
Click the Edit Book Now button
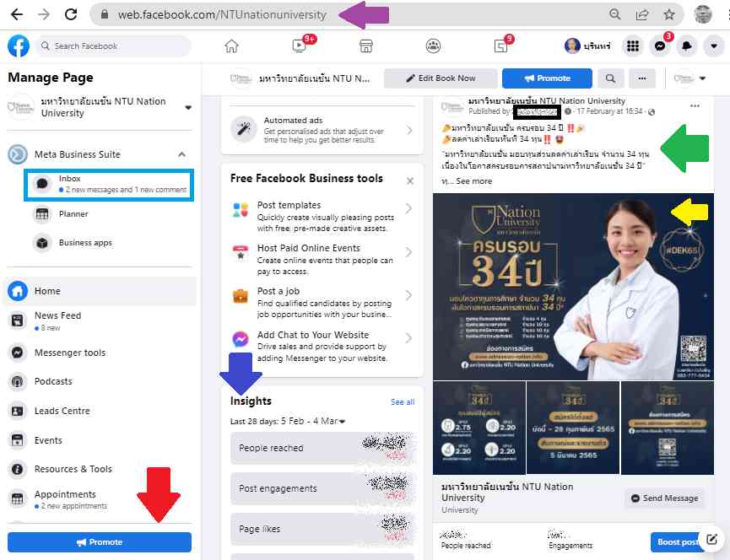[x=440, y=78]
